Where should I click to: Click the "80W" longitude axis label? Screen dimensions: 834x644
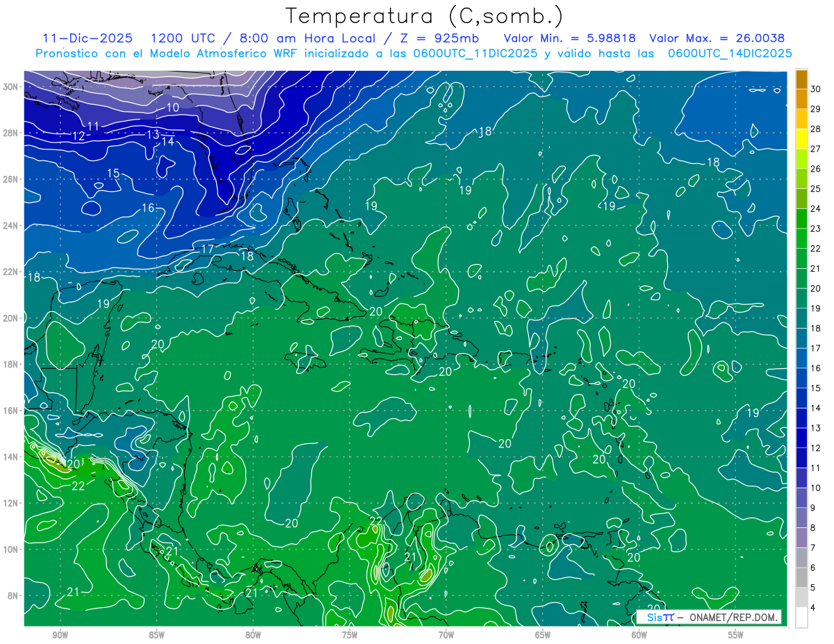[253, 635]
